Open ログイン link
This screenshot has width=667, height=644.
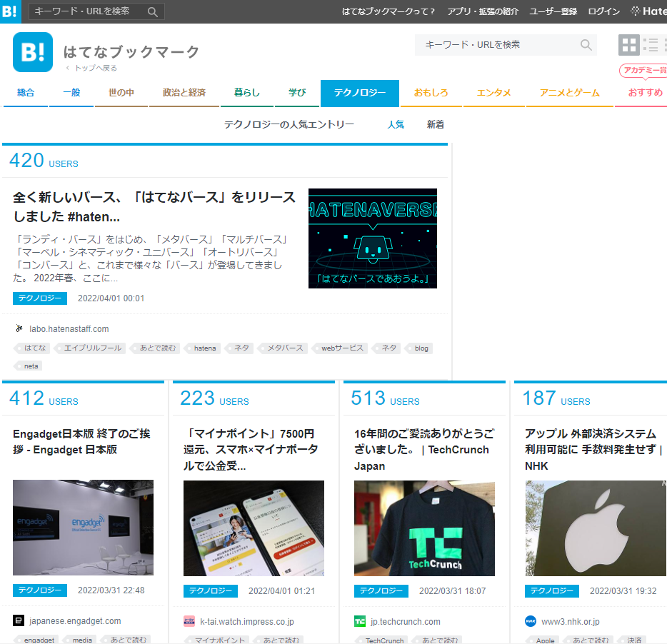(x=603, y=11)
